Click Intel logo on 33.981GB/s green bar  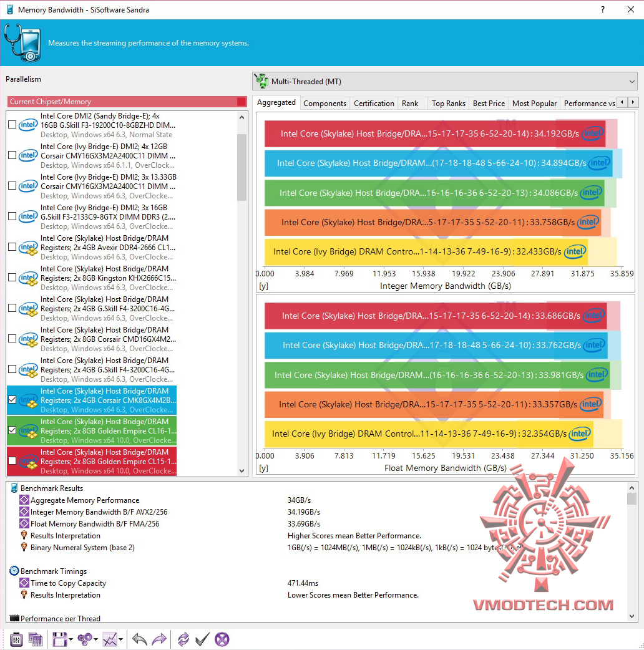click(x=597, y=375)
